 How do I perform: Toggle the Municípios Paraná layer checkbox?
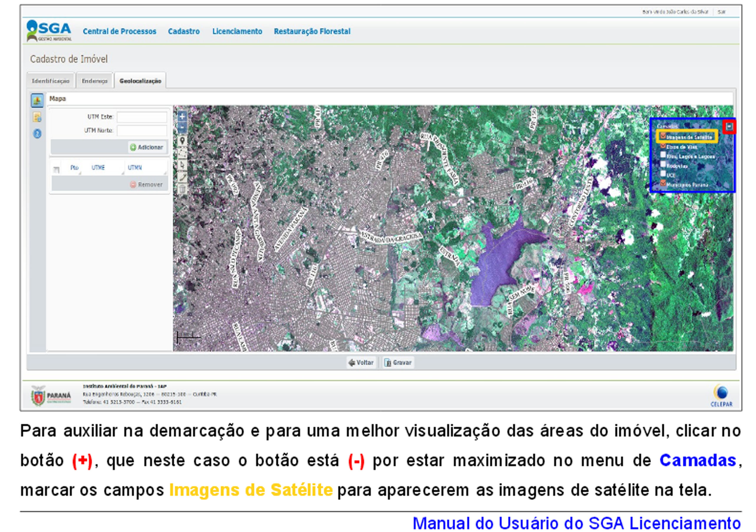coord(663,183)
